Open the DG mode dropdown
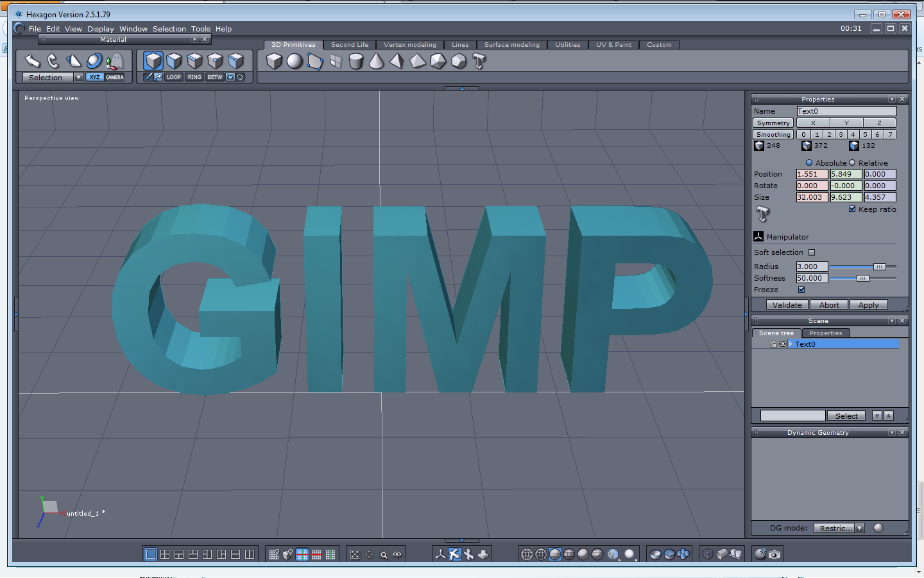The image size is (924, 578). pos(839,528)
